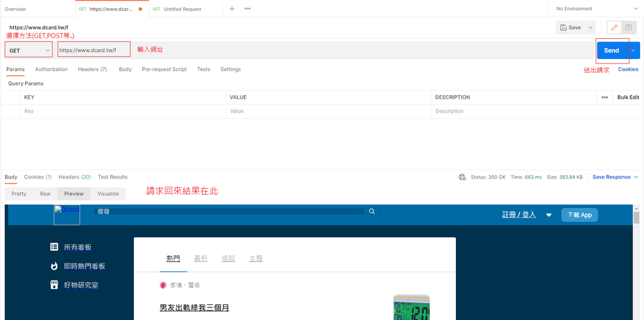The height and width of the screenshot is (320, 644).
Task: Click the search magnifier in Dcard preview
Action: [x=372, y=211]
